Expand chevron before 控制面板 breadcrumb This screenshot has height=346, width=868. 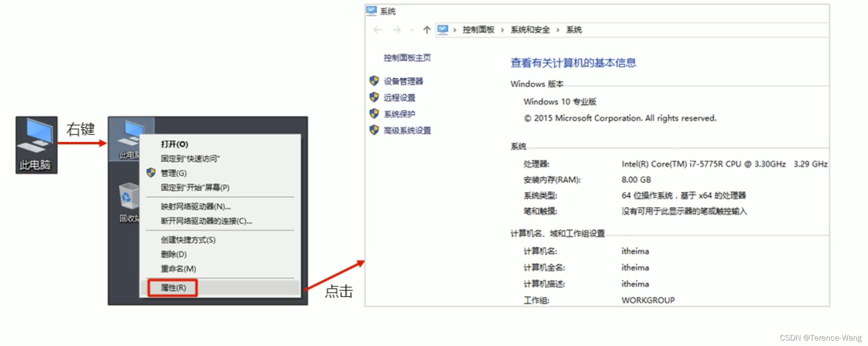coord(454,30)
